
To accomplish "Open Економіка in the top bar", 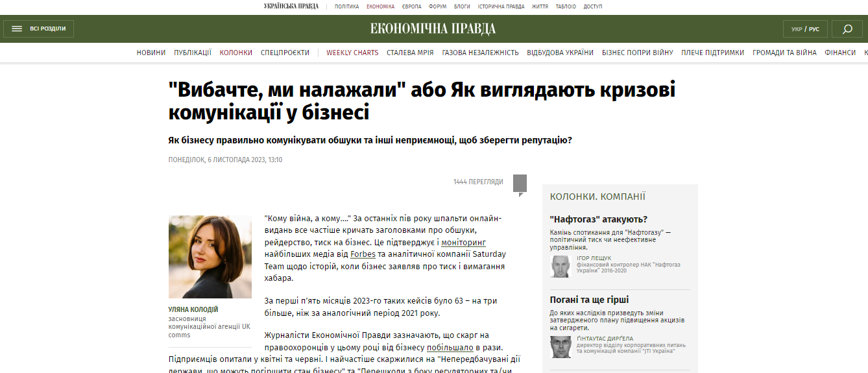I will pyautogui.click(x=380, y=6).
